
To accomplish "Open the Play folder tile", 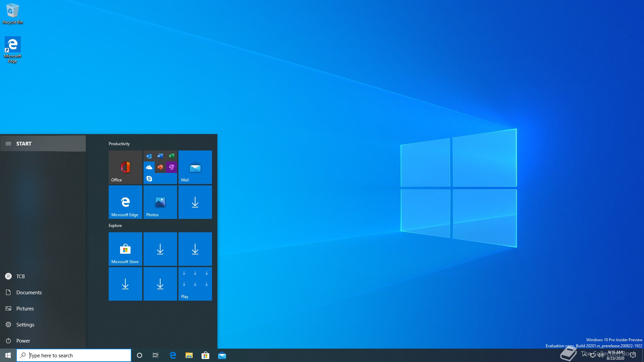I will pos(195,284).
